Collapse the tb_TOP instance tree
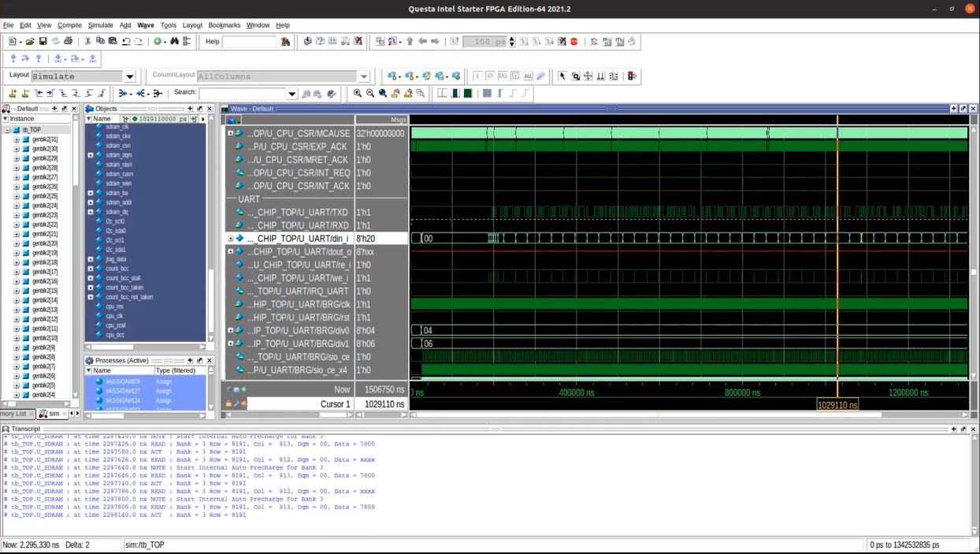Image resolution: width=980 pixels, height=554 pixels. coord(7,130)
